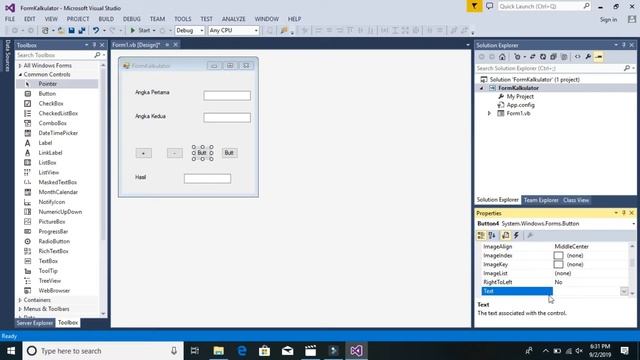Open the DEBUG menu
The height and width of the screenshot is (360, 640).
pos(131,19)
